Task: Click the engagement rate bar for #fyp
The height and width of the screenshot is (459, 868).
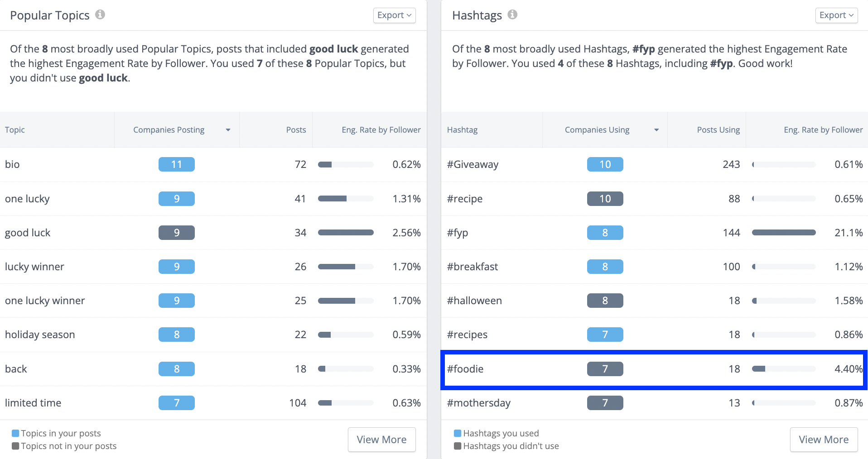Action: point(784,232)
